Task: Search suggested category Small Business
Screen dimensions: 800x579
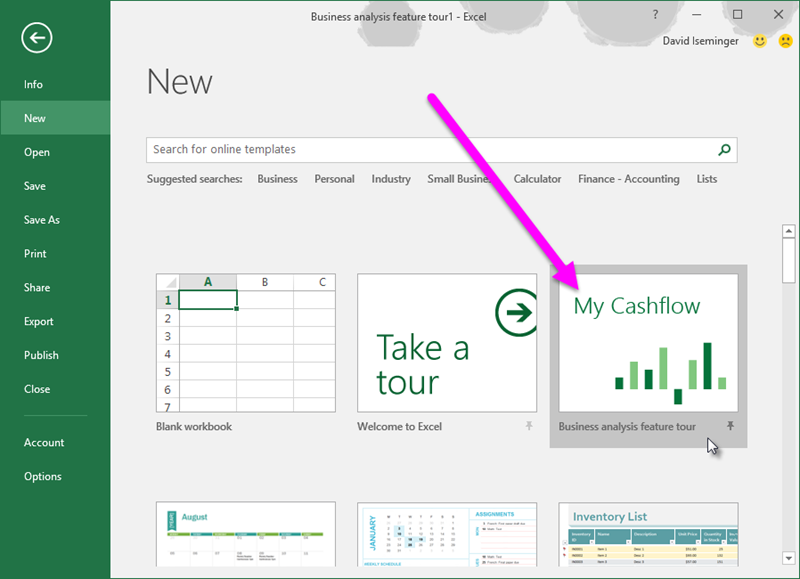Action: pos(461,179)
